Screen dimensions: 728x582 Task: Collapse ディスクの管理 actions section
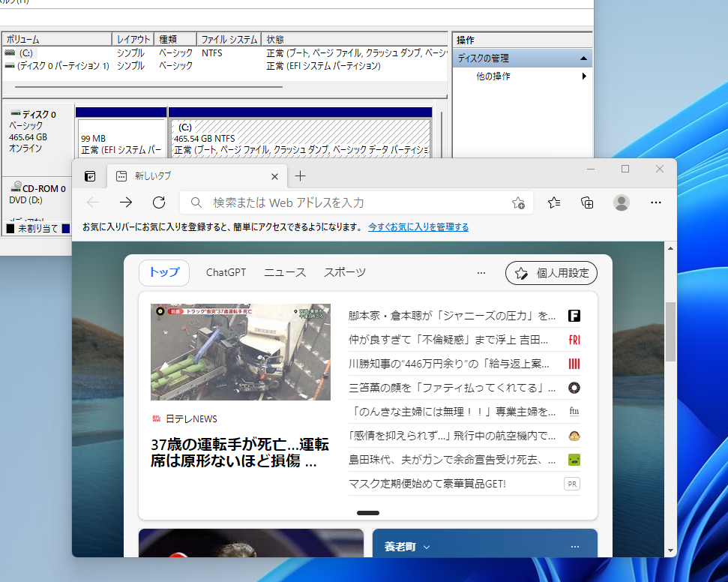tap(583, 58)
